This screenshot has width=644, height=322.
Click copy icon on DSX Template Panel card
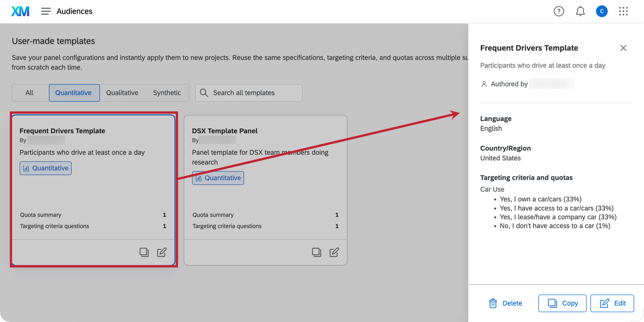coord(316,252)
